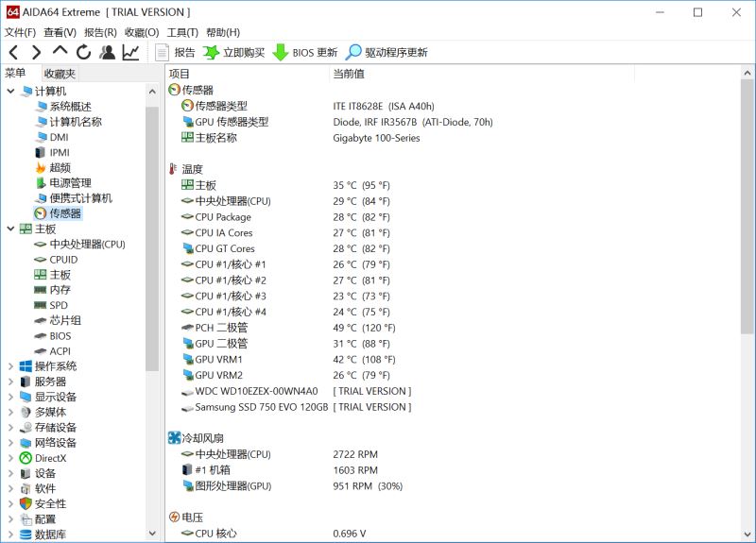Click the right pane scroll down arrow
Screen dimensions: 756x543
tap(747, 534)
